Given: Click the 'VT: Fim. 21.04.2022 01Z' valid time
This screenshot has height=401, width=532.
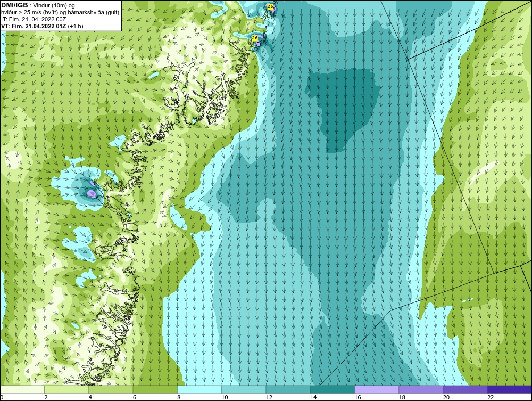Looking at the screenshot, I should 34,26.
